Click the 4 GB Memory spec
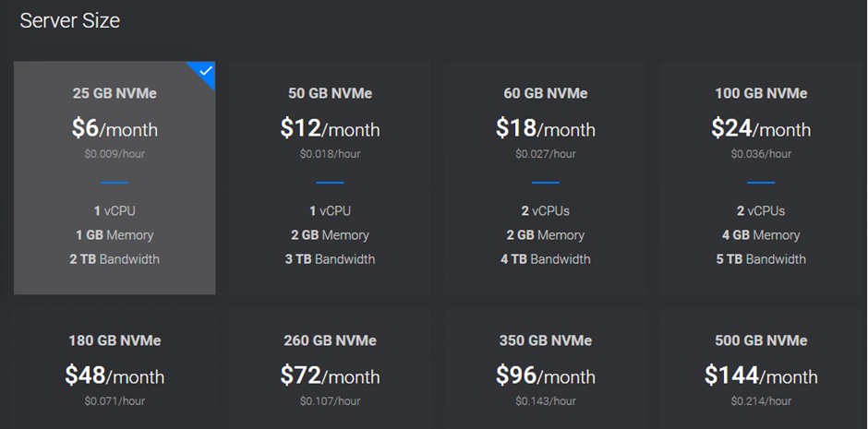Image resolution: width=868 pixels, height=429 pixels. [x=761, y=235]
